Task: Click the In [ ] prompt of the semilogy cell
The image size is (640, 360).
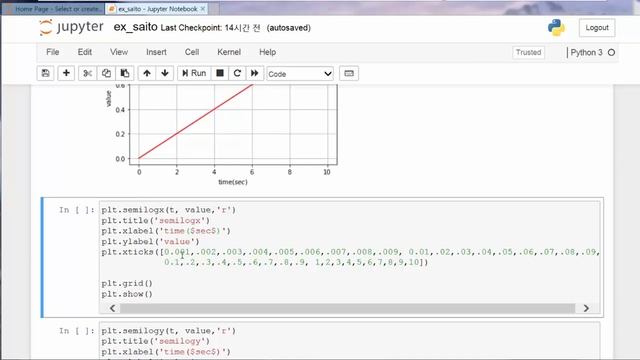Action: [77, 331]
